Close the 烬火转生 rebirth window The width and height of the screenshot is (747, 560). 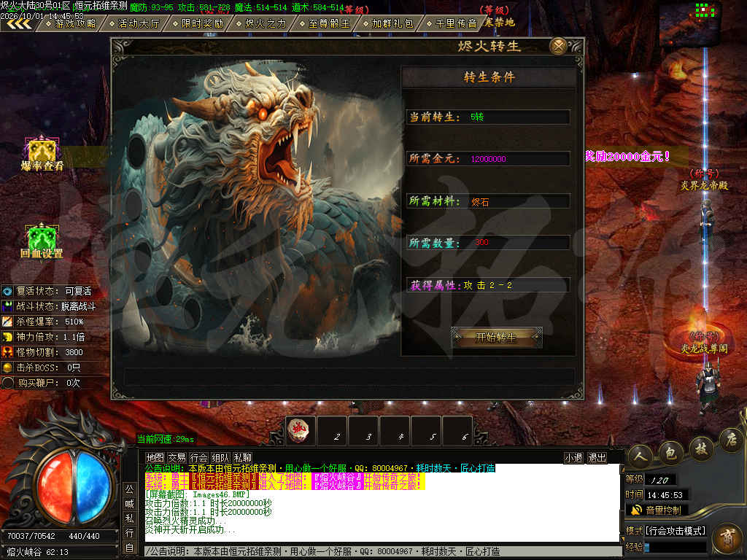(558, 46)
